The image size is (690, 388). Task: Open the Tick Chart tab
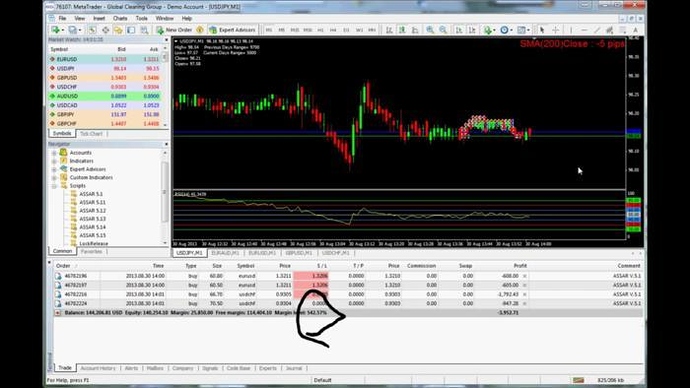coord(91,134)
